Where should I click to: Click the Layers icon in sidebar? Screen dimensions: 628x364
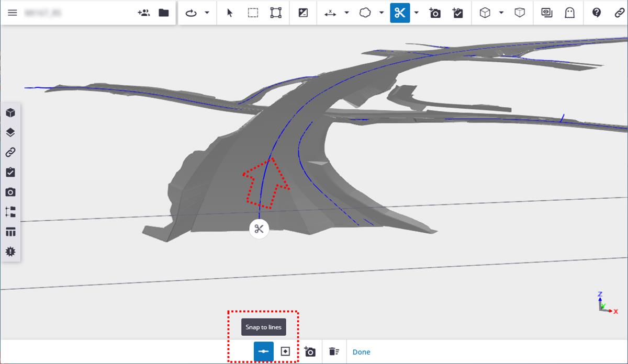[9, 132]
